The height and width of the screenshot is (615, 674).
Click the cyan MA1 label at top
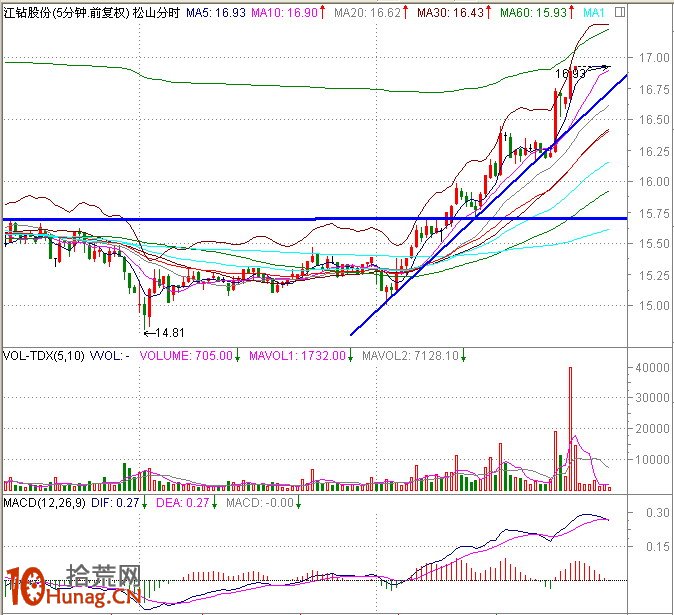pos(594,13)
